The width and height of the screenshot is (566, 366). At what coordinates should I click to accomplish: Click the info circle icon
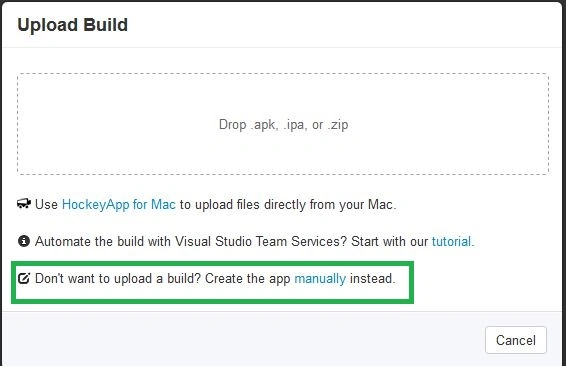24,241
